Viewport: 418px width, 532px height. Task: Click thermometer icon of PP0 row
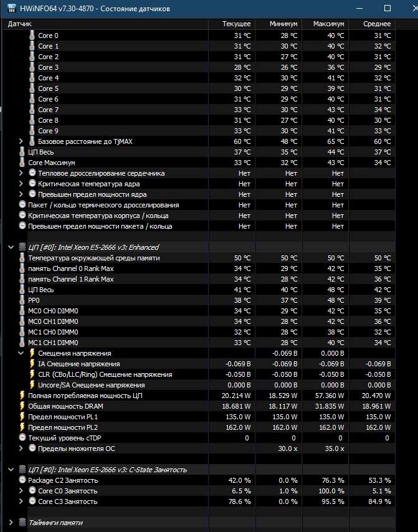click(x=22, y=300)
